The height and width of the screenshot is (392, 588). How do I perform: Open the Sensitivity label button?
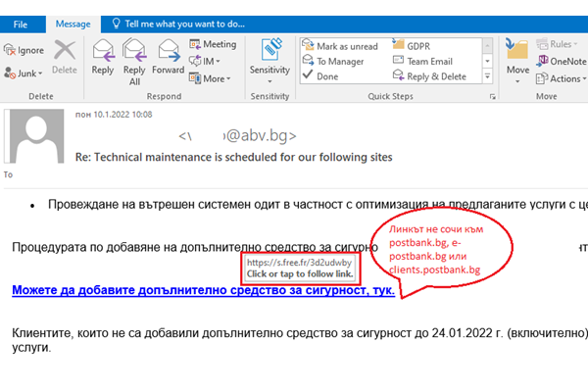[269, 55]
